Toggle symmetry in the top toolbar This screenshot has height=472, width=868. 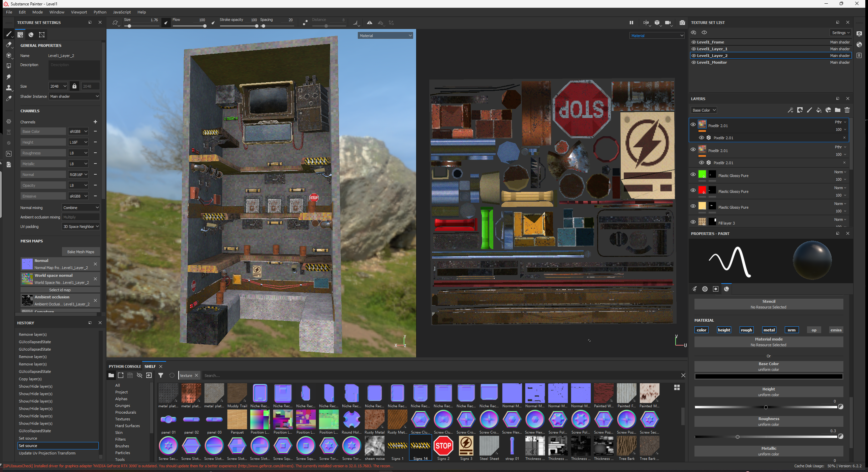click(x=370, y=23)
